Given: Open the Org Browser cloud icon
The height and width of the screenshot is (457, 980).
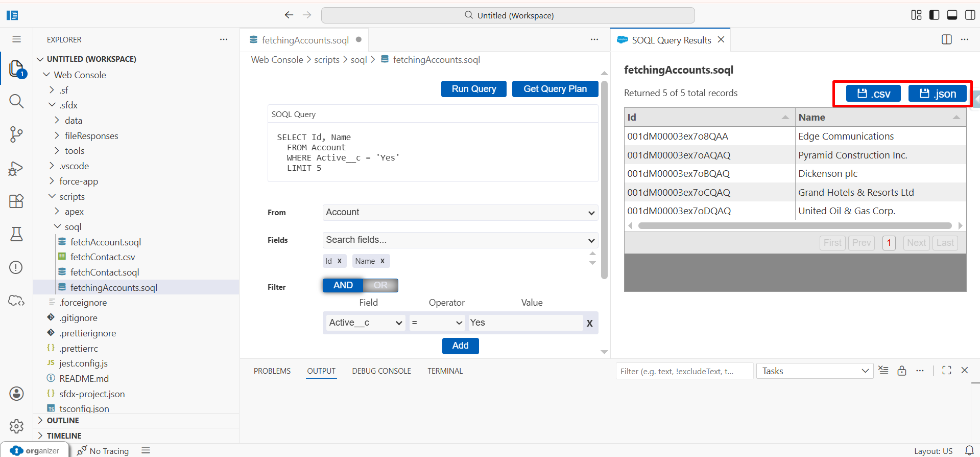Looking at the screenshot, I should coord(16,300).
